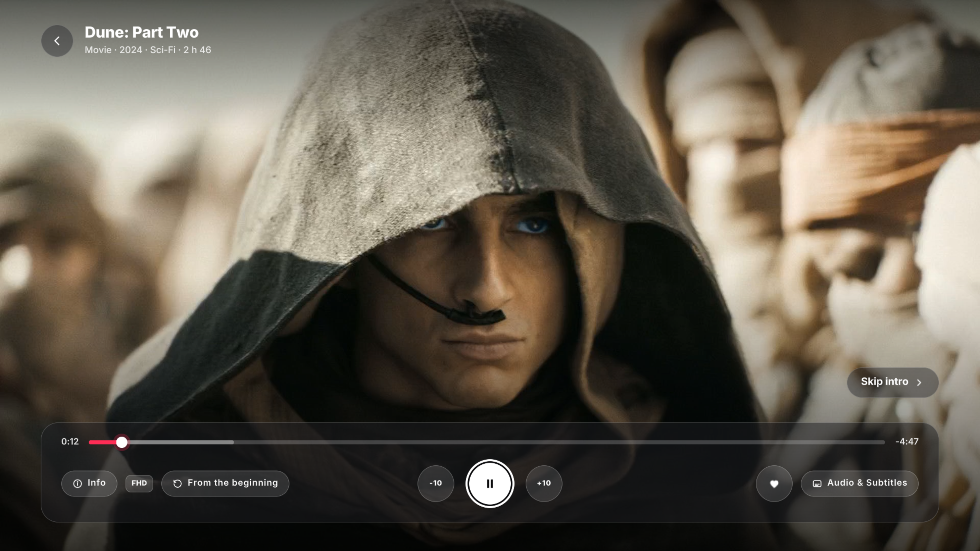Change video quality via FHD badge
Image resolution: width=980 pixels, height=551 pixels.
point(139,483)
